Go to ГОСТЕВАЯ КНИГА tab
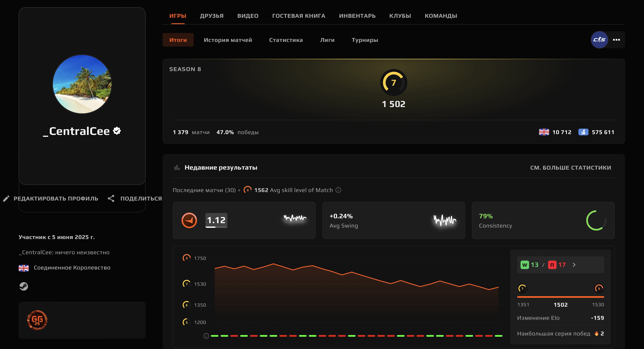 coord(299,16)
